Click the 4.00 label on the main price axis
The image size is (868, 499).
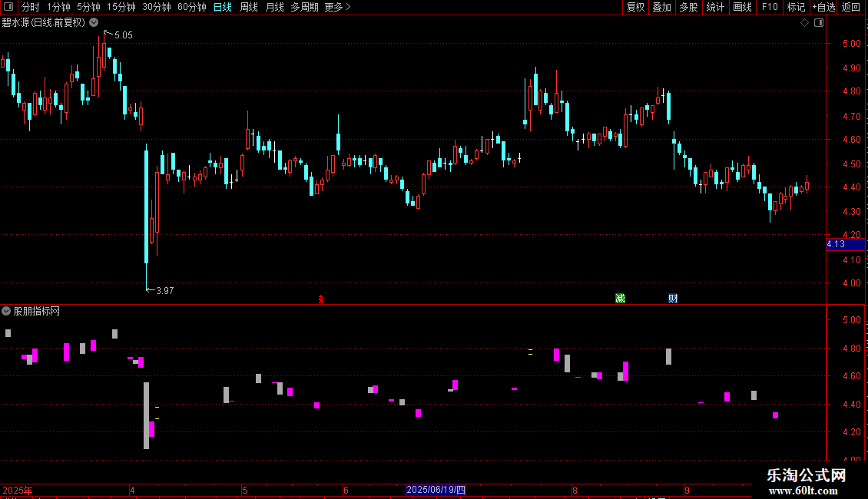(851, 283)
